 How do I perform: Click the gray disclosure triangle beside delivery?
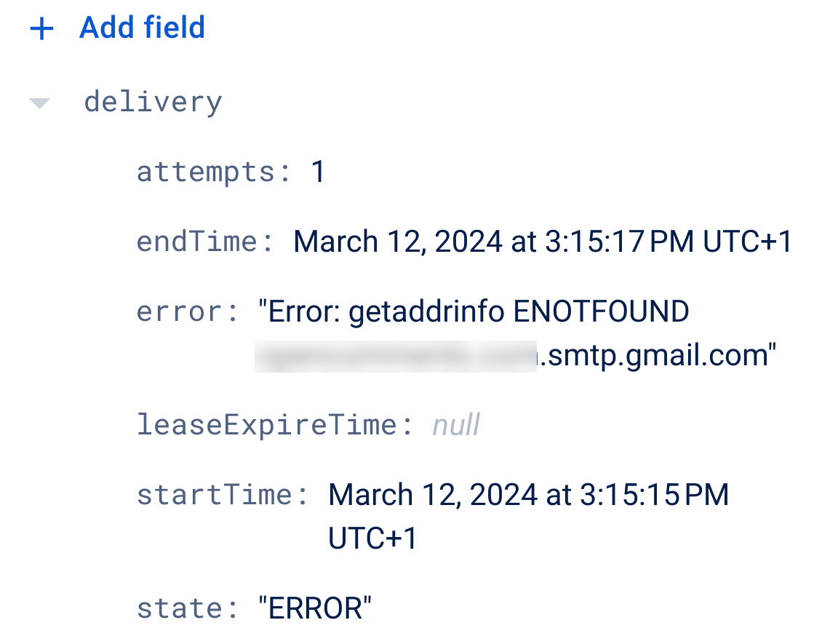pyautogui.click(x=39, y=102)
